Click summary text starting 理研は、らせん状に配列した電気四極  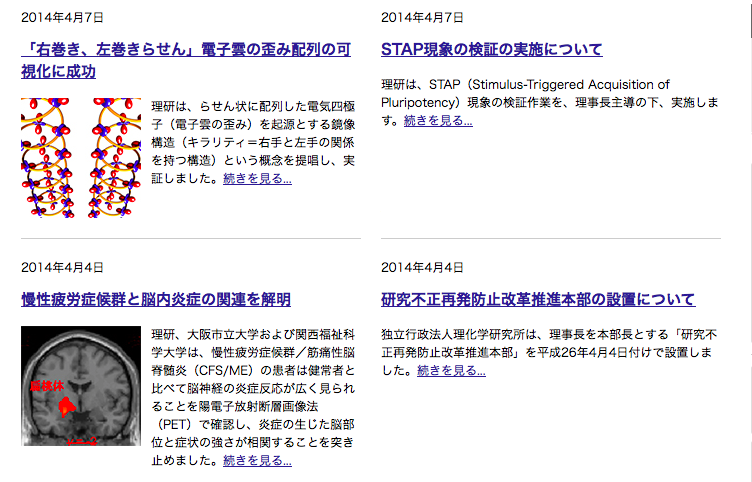(x=253, y=142)
